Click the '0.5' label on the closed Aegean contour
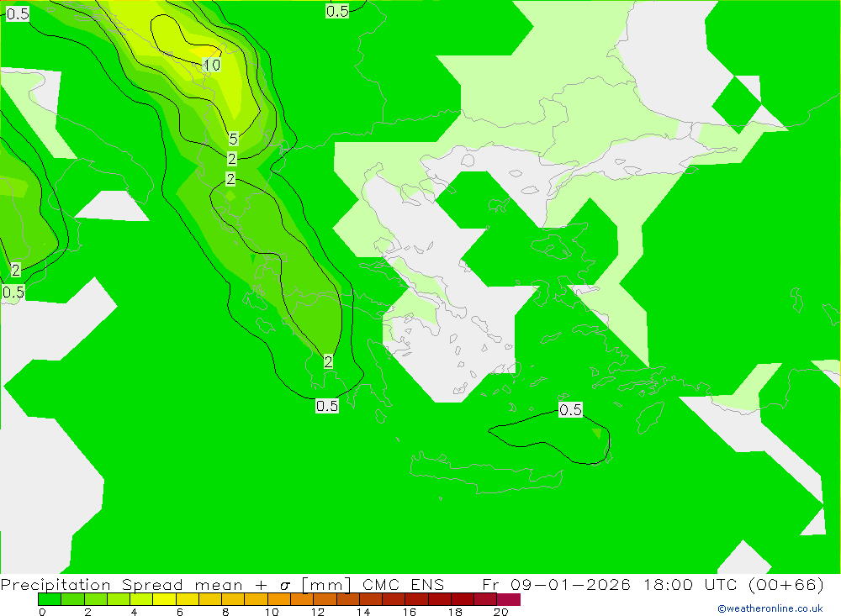The width and height of the screenshot is (841, 616). (x=570, y=410)
